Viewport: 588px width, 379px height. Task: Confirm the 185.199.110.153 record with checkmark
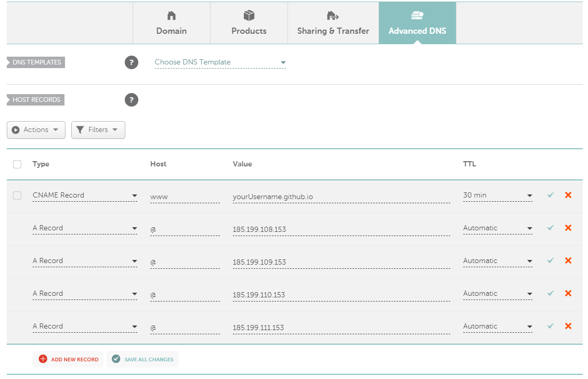551,293
